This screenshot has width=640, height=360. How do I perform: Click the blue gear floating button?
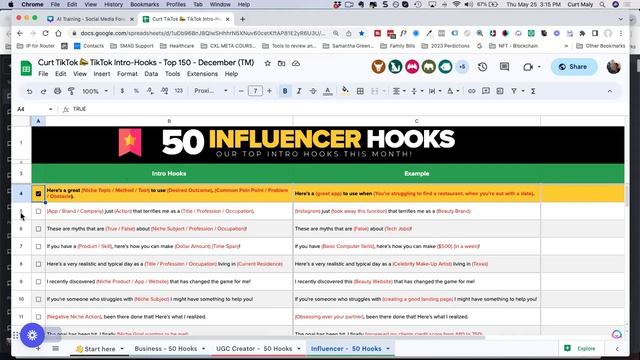tap(32, 335)
